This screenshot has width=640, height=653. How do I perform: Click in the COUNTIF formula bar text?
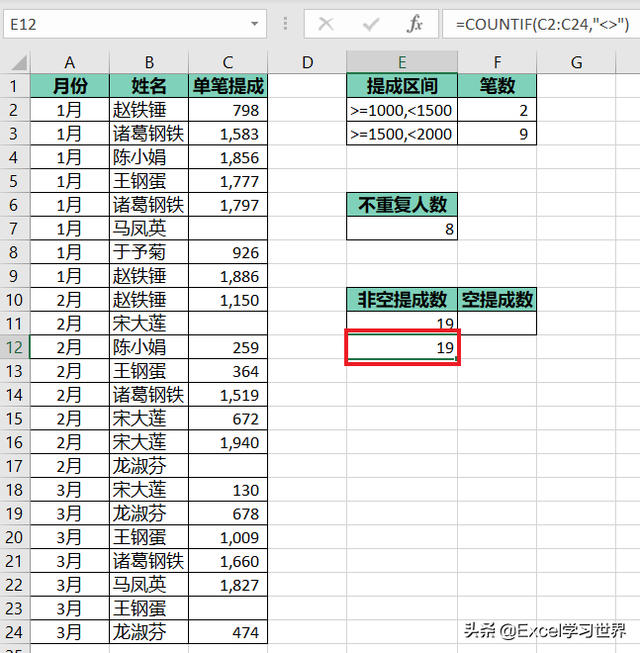(541, 24)
